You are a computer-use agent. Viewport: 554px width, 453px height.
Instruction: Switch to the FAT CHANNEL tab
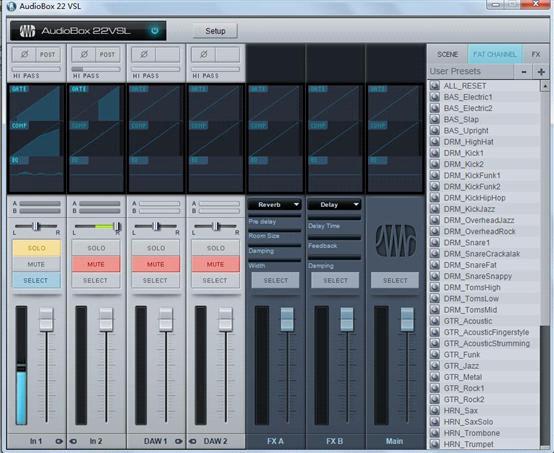coord(495,54)
